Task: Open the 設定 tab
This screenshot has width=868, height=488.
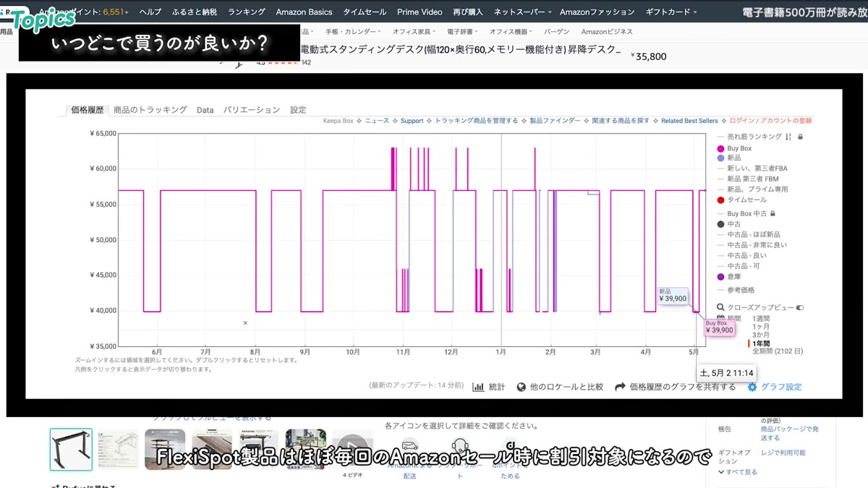Action: [x=298, y=110]
